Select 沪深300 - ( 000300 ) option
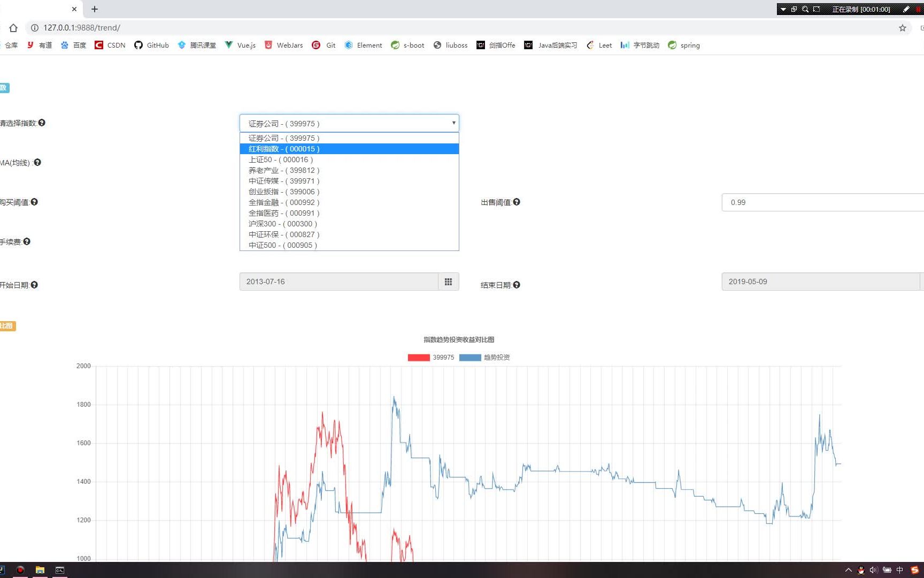Viewport: 924px width, 578px height. click(x=349, y=224)
